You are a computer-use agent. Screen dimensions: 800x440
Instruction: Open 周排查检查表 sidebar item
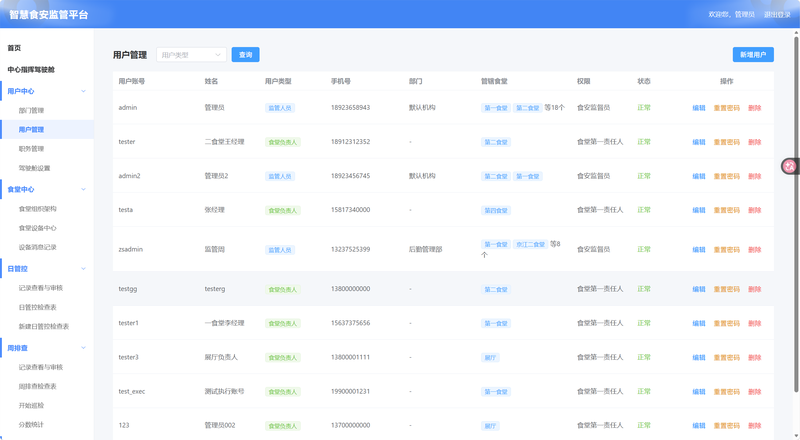tap(38, 386)
